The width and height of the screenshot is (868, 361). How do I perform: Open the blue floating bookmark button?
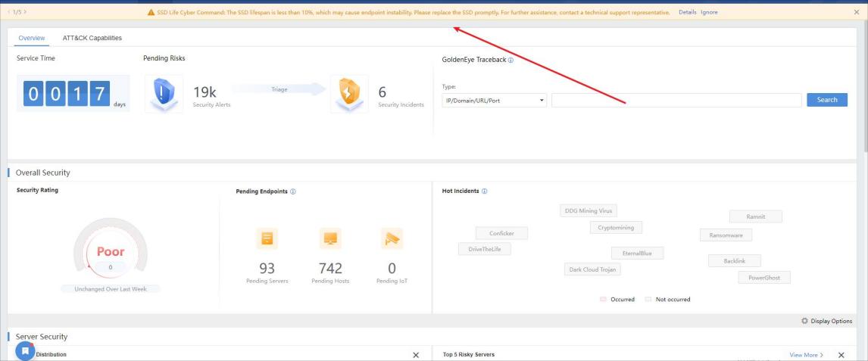coord(25,351)
